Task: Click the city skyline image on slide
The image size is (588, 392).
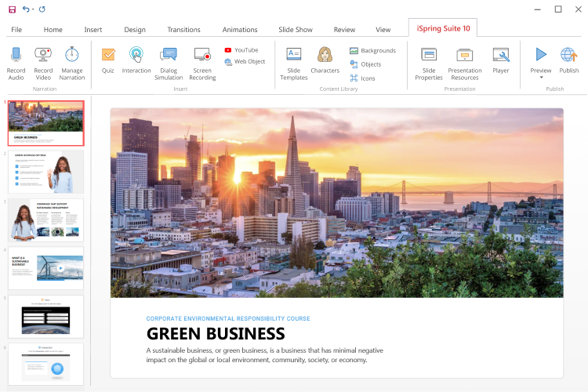Action: [x=337, y=203]
